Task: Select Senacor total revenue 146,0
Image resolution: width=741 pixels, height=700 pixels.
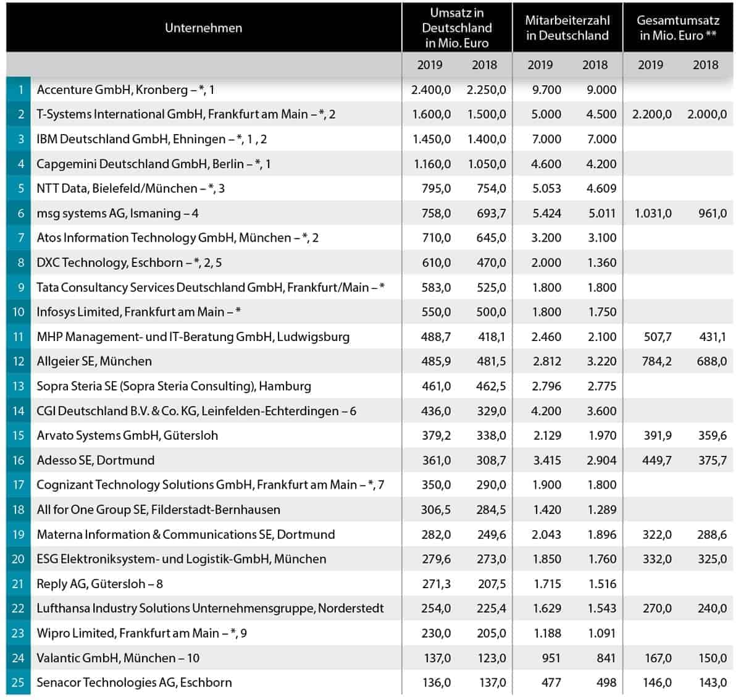Action: click(657, 683)
